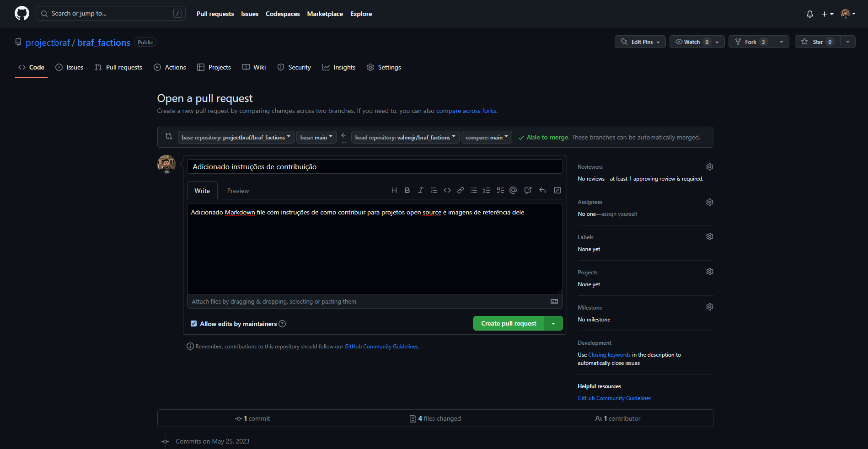This screenshot has height=449, width=868.
Task: Insert a task list
Action: coord(500,191)
